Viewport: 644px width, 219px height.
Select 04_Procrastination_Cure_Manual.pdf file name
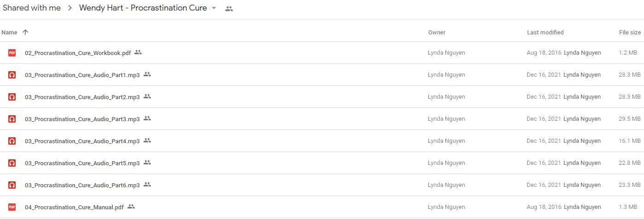click(x=74, y=207)
